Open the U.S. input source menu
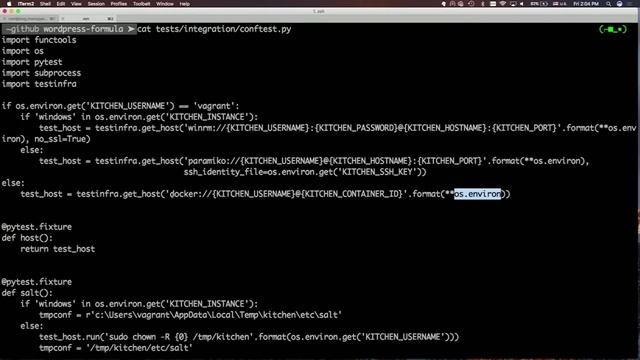 pos(560,4)
